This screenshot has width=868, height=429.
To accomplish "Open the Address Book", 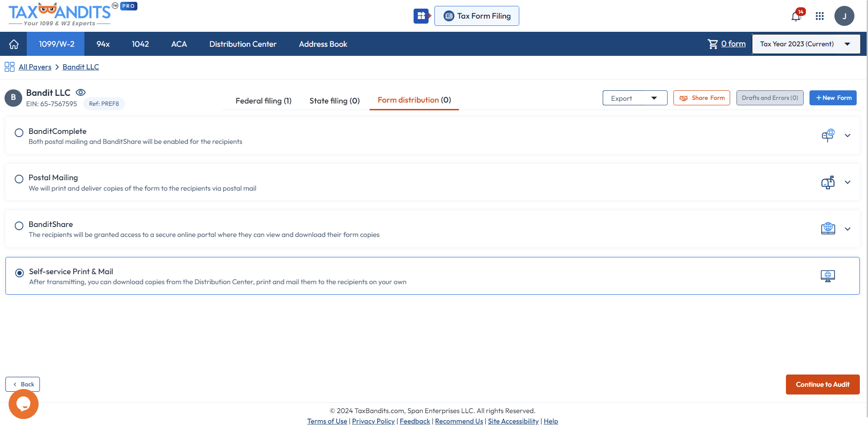I will [323, 44].
